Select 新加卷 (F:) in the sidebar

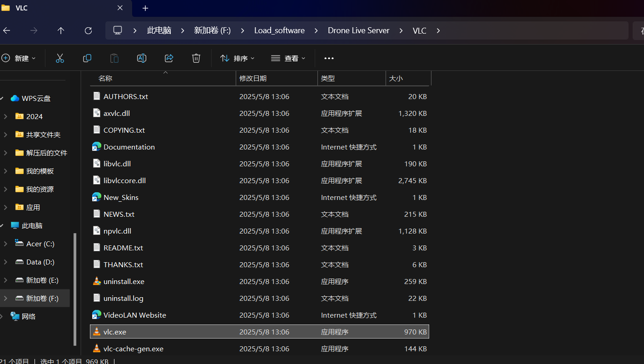coord(35,298)
